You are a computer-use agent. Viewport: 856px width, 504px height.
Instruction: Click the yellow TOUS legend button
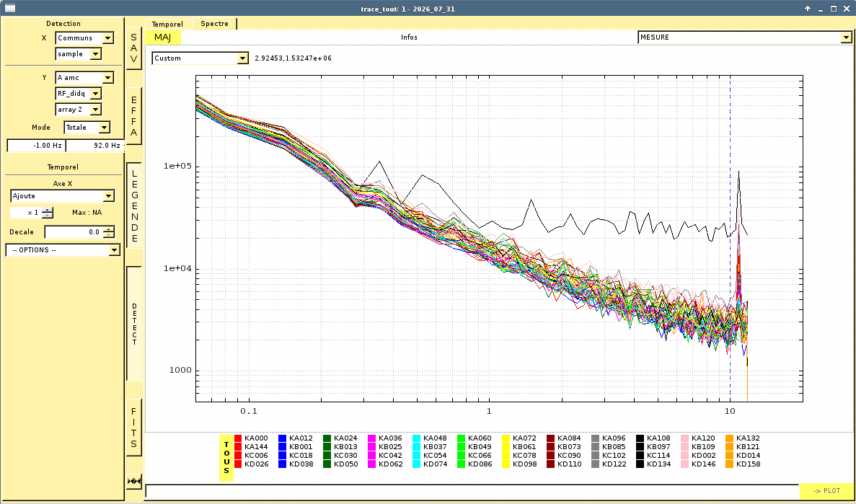pos(226,458)
